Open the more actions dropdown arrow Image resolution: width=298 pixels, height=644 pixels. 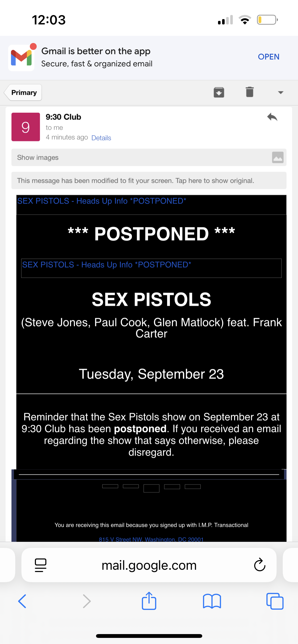(x=281, y=93)
